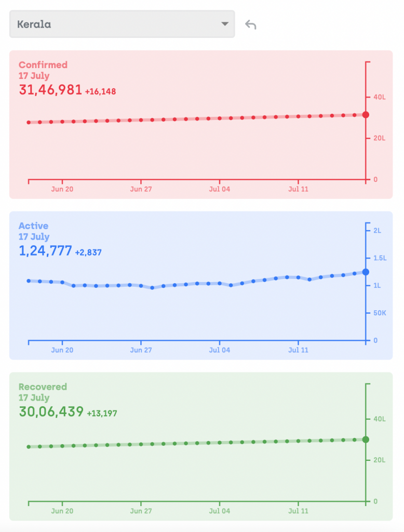The width and height of the screenshot is (404, 532).
Task: Click the Active card title
Action: (x=33, y=226)
